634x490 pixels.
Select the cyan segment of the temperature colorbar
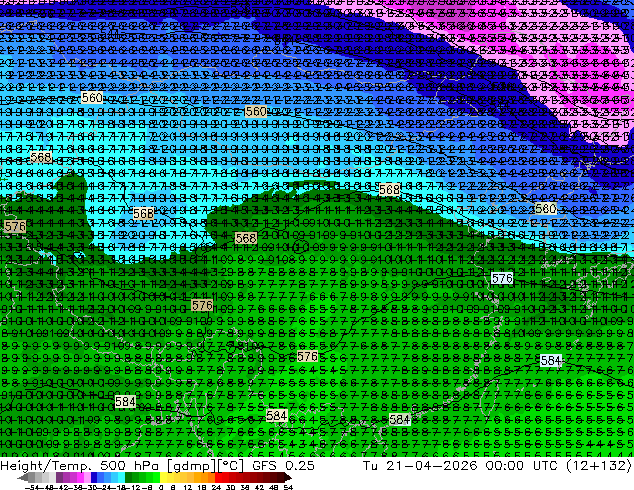[x=121, y=477]
